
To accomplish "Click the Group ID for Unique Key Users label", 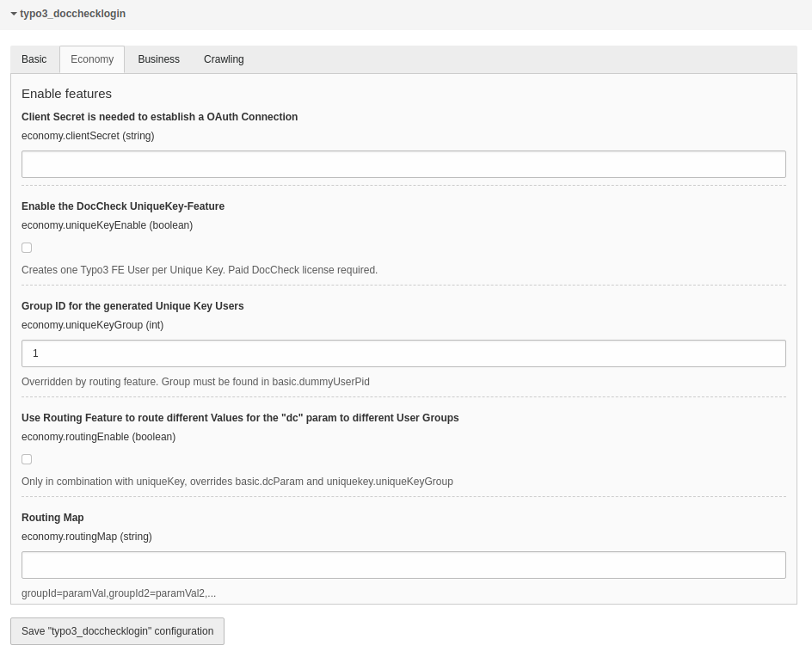I will pos(132,306).
